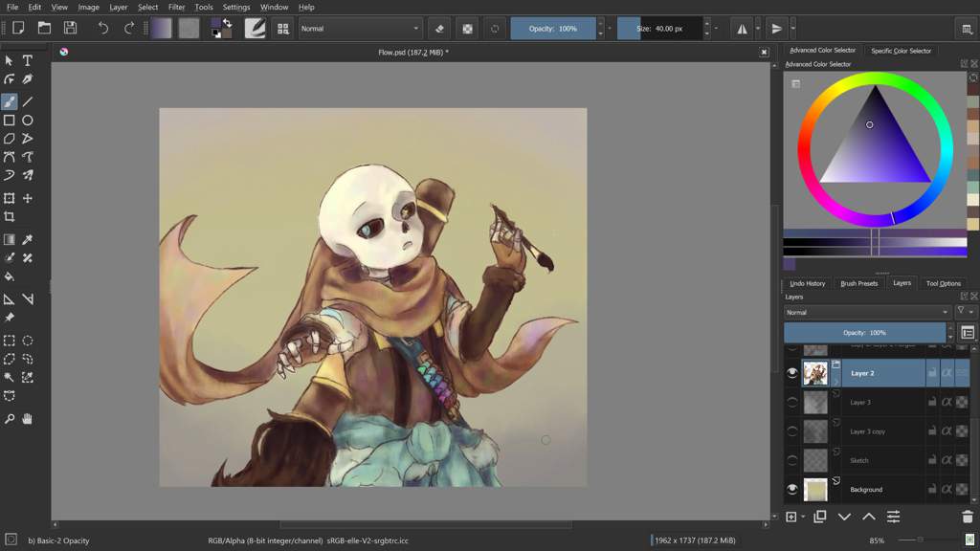
Task: Move layer up in stack
Action: 869,517
